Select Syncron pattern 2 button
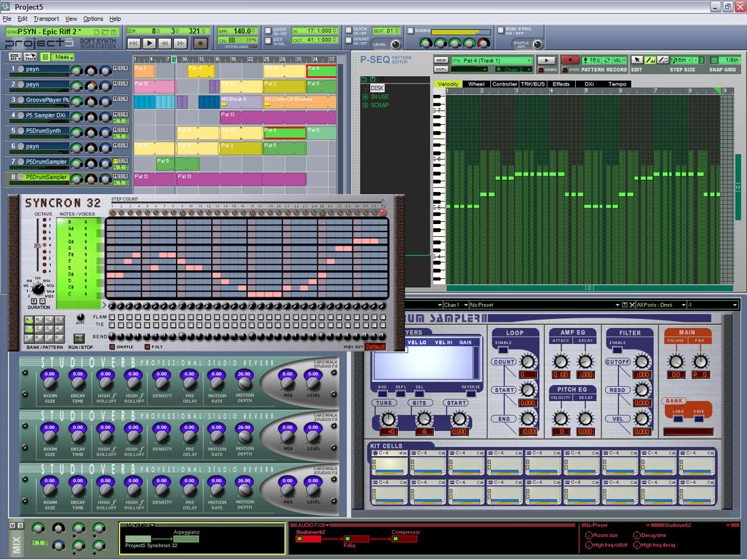Screen dimensions: 747x560 (40, 329)
